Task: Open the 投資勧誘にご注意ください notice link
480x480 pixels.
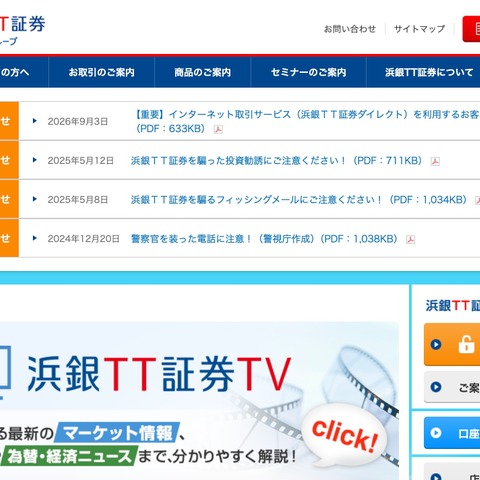Action: point(276,161)
